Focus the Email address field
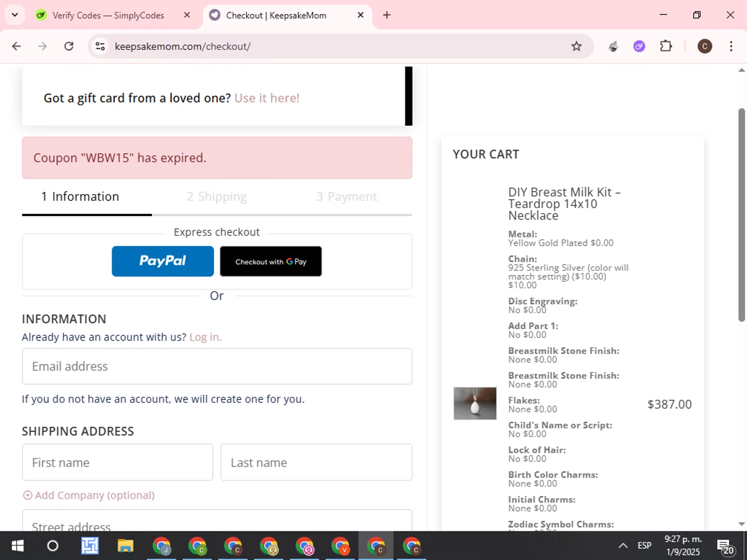 pos(217,366)
